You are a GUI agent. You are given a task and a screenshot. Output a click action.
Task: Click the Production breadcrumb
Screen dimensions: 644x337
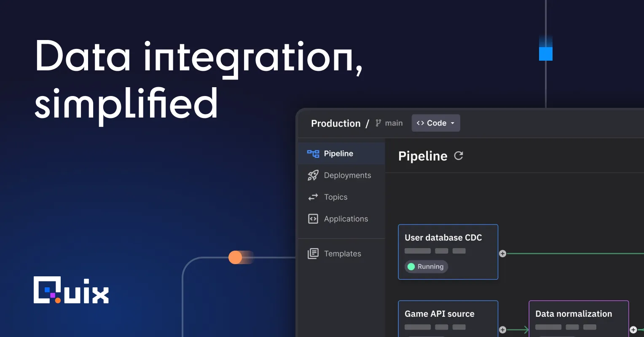[x=336, y=123]
